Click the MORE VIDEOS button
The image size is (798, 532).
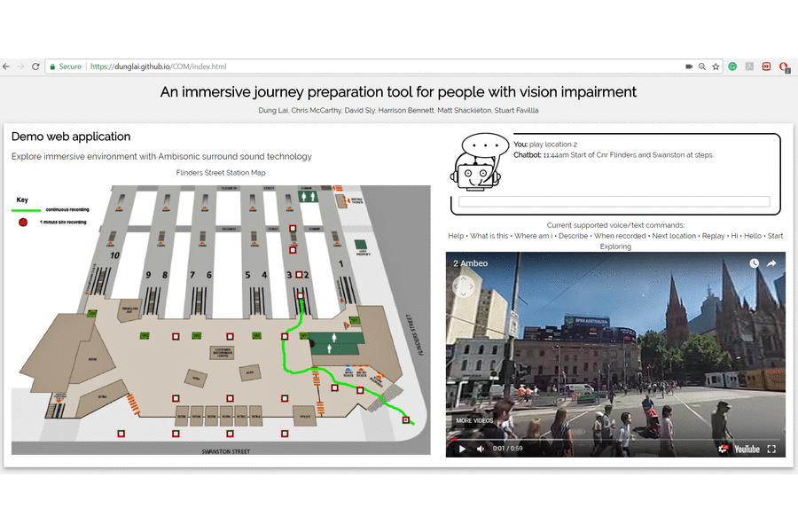point(474,420)
